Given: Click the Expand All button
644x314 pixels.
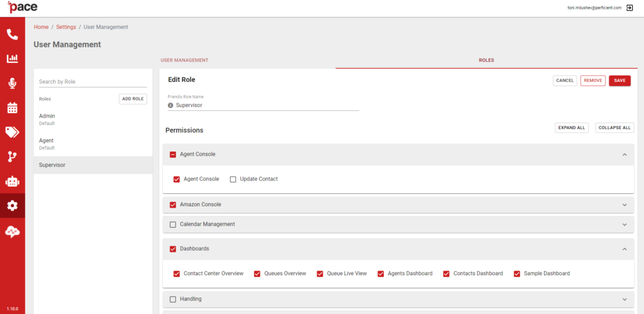Looking at the screenshot, I should [571, 128].
